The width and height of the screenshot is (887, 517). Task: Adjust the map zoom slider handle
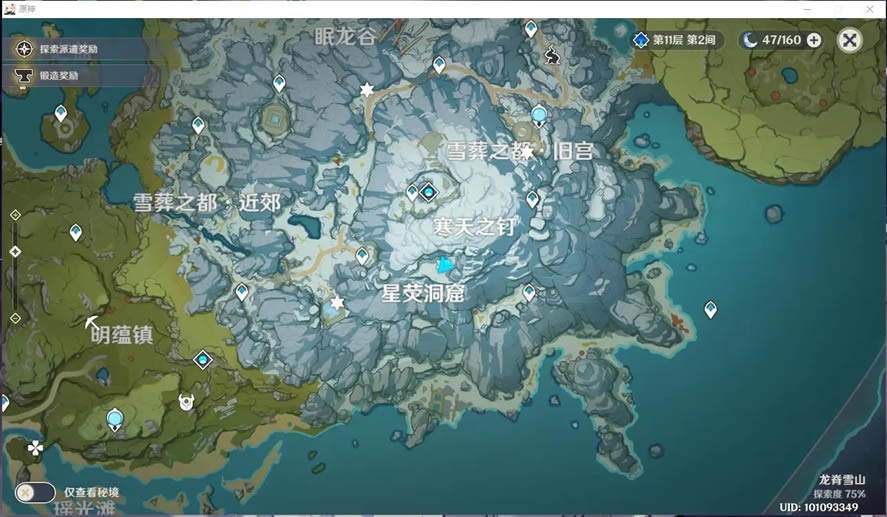tap(15, 251)
